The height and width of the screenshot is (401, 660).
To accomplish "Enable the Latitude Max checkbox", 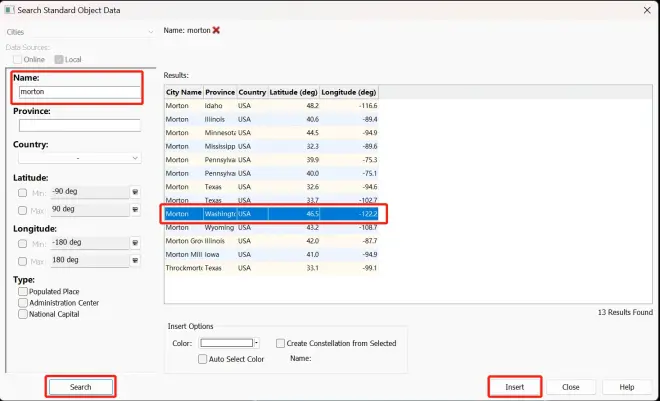I will [x=22, y=210].
